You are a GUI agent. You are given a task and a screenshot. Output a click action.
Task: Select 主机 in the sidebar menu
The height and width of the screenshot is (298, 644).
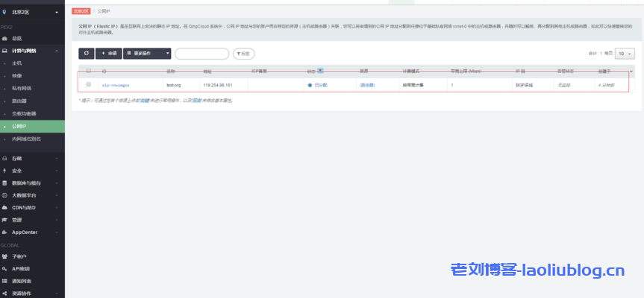(17, 63)
